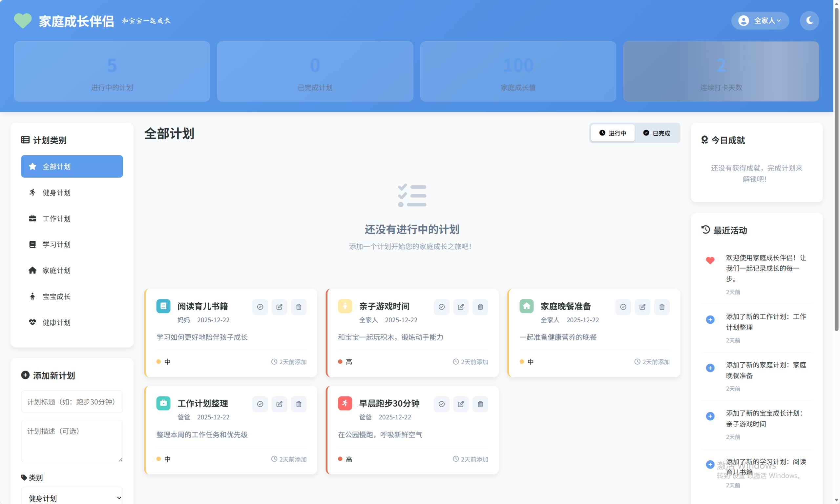Click the page vertical scrollbar
Screen dimensions: 840x504
click(x=836, y=170)
